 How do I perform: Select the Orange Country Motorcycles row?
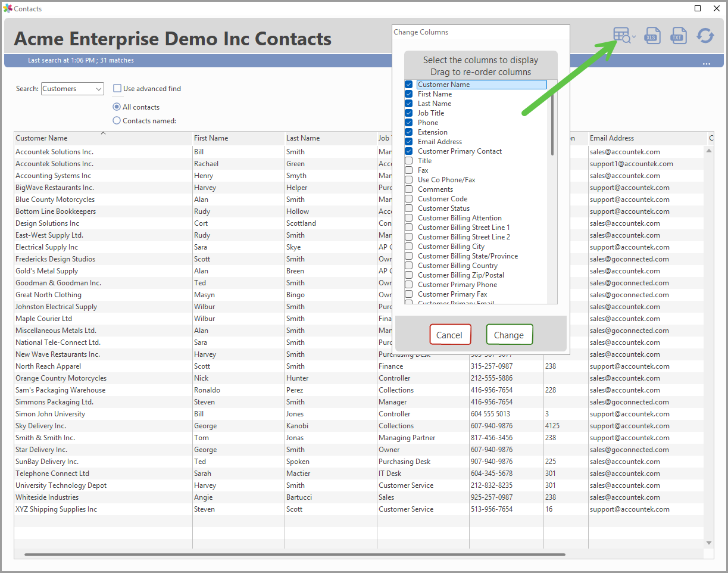[x=359, y=378]
